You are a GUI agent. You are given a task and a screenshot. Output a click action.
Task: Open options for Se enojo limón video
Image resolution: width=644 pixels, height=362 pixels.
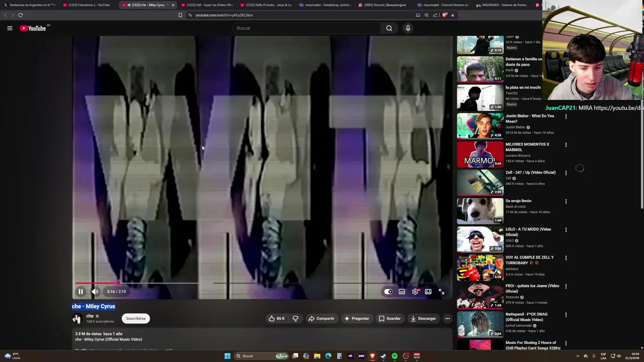point(566,202)
